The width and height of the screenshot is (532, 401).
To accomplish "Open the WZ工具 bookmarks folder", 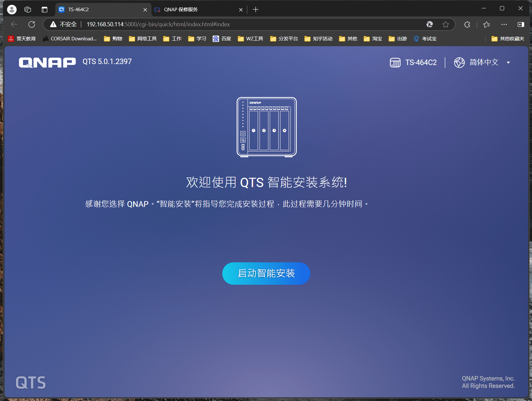I will pos(250,39).
